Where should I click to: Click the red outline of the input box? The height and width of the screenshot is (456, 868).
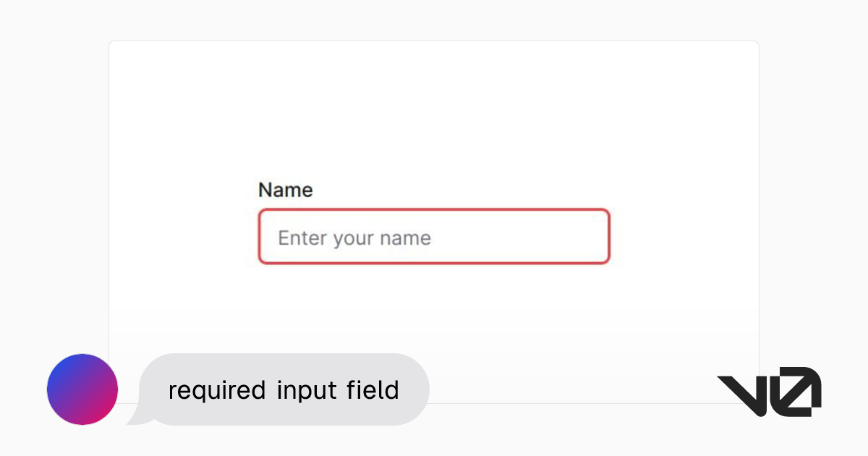pos(433,211)
